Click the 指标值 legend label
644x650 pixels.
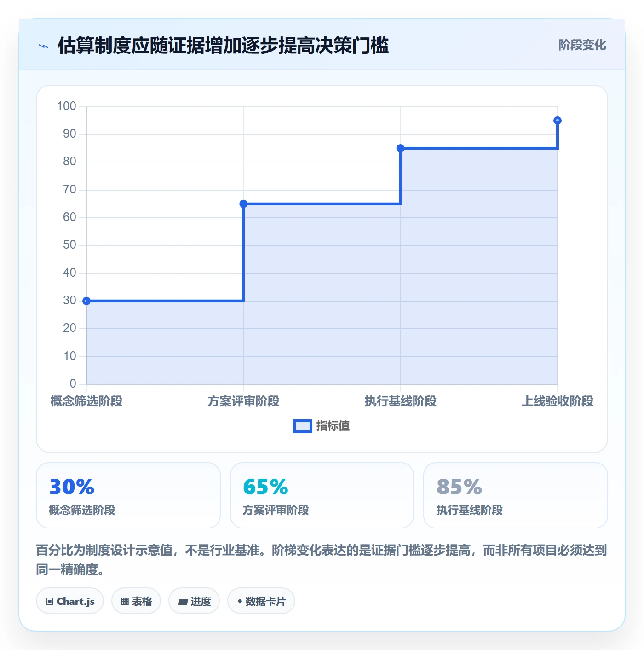click(x=333, y=426)
